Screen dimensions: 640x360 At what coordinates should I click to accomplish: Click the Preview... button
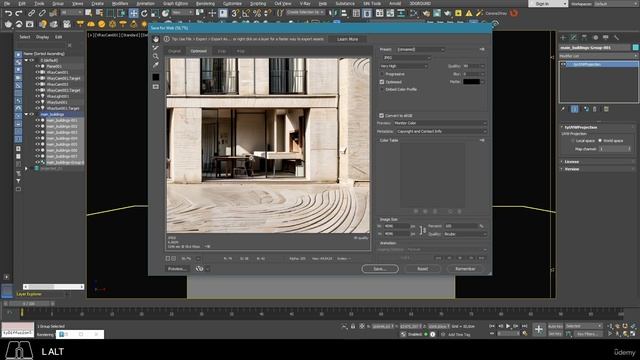click(177, 269)
